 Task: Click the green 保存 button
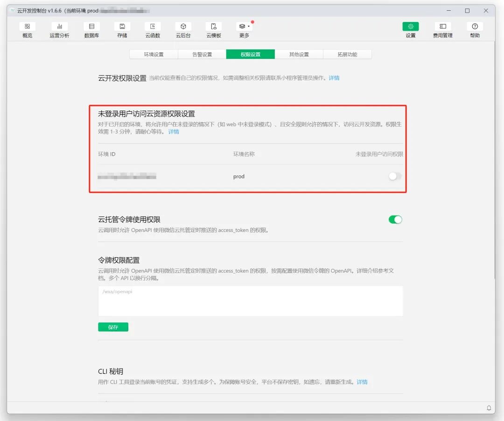(113, 327)
